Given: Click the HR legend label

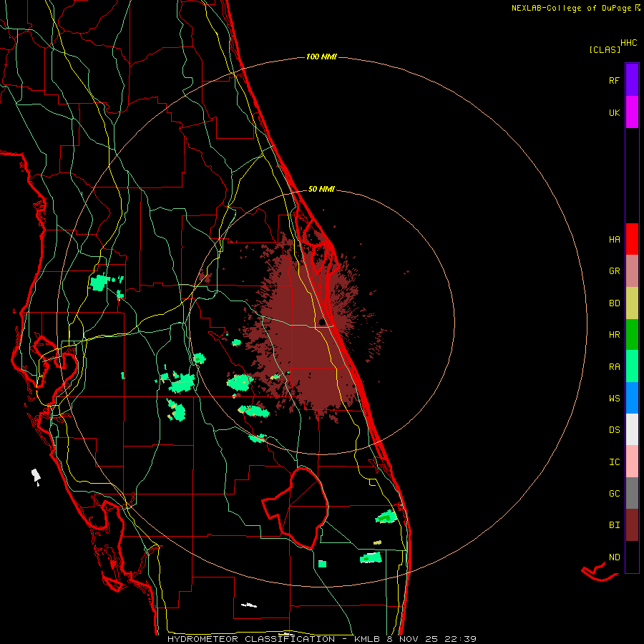Looking at the screenshot, I should coord(614,335).
